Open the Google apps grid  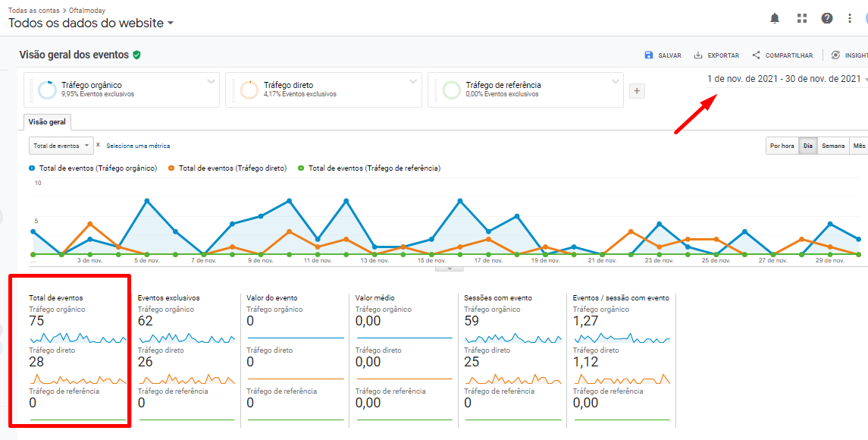click(x=802, y=18)
